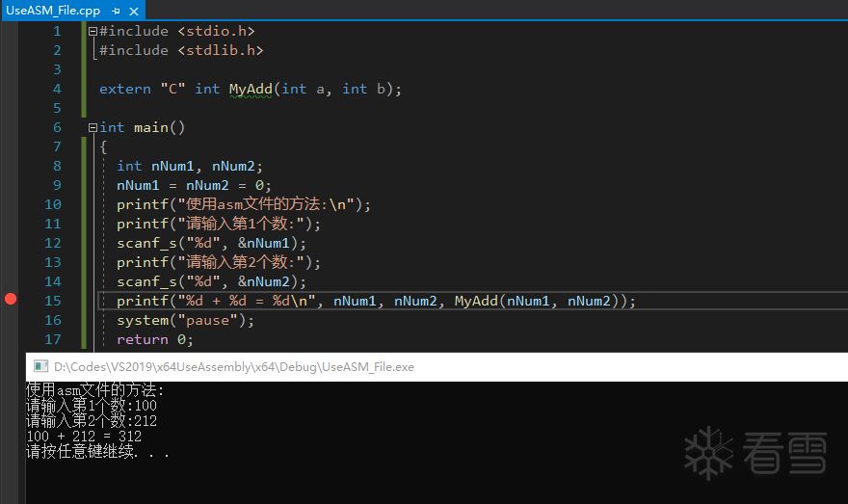Close the UseASM_File.cpp tab
Screen dimensions: 848x504
pos(134,11)
